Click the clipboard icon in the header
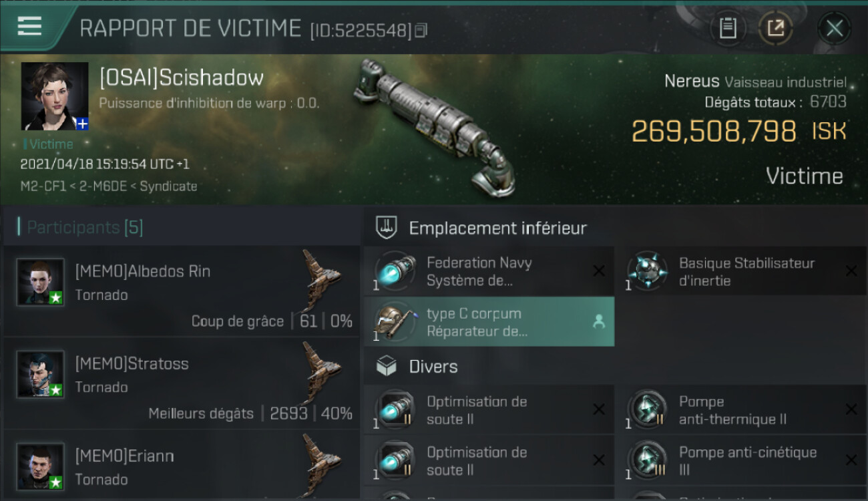Image resolution: width=868 pixels, height=501 pixels. [728, 28]
